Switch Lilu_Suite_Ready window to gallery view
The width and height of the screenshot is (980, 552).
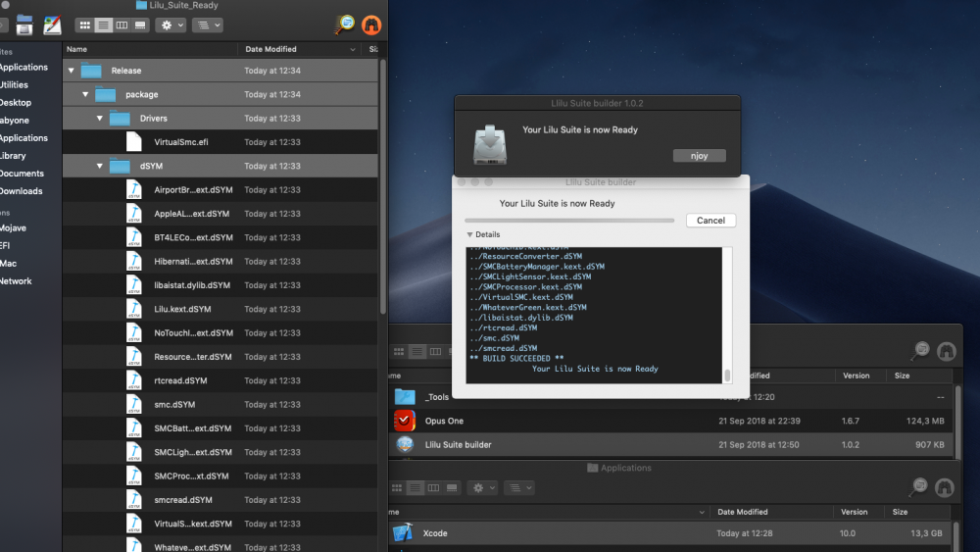[140, 25]
